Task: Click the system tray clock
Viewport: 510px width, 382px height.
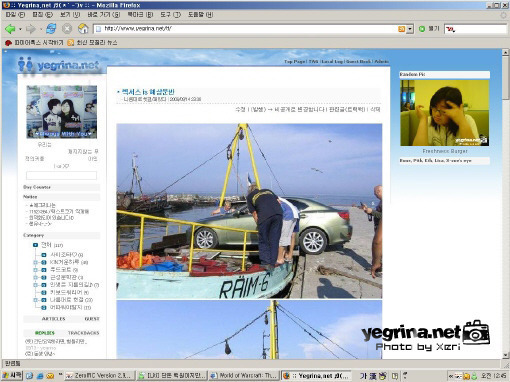Action: 493,376
